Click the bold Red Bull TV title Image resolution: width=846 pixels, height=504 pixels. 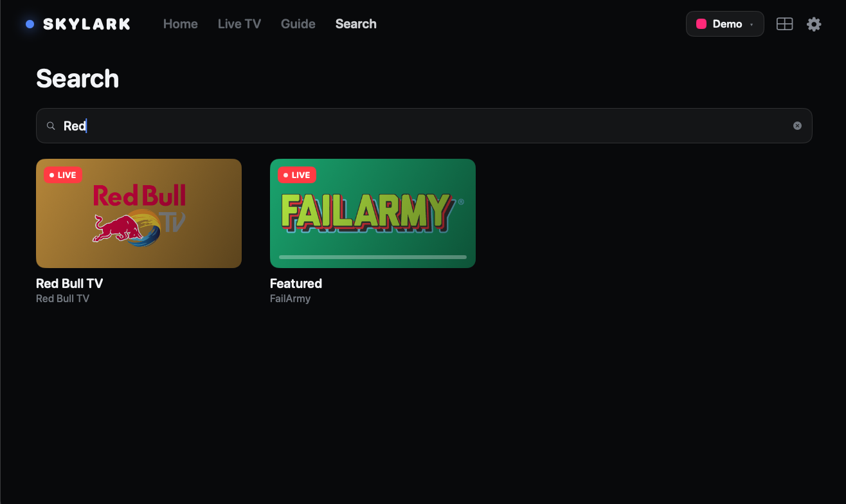(x=69, y=283)
